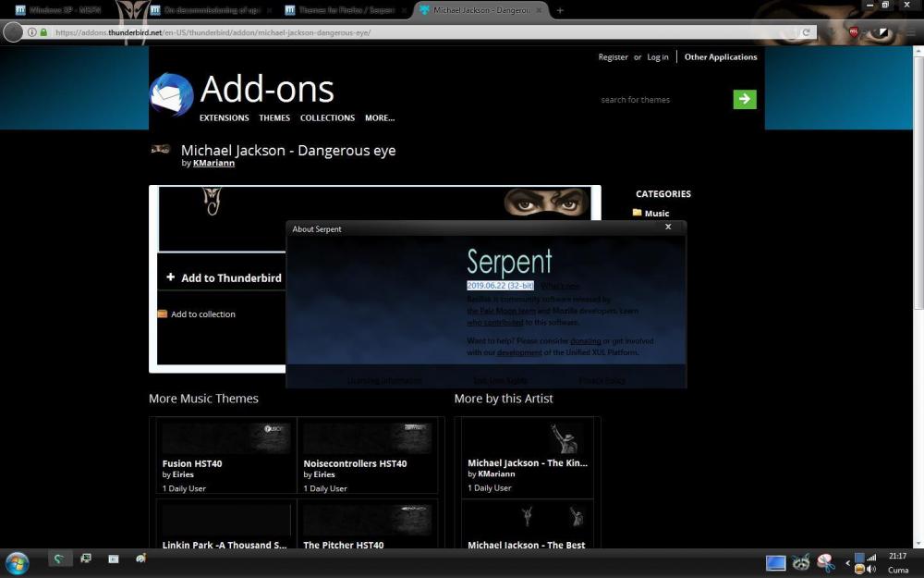
Task: Reload the page using the refresh icon
Action: [806, 32]
